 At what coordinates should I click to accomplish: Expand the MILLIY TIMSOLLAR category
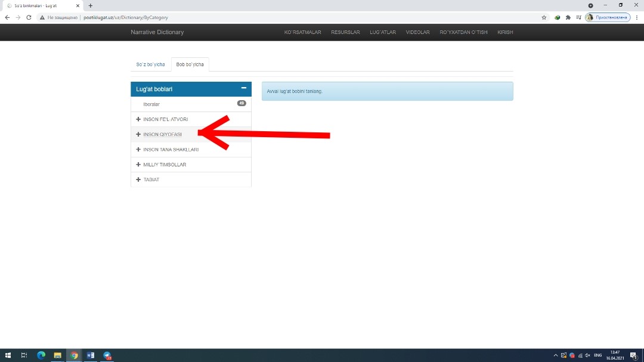coord(165,165)
